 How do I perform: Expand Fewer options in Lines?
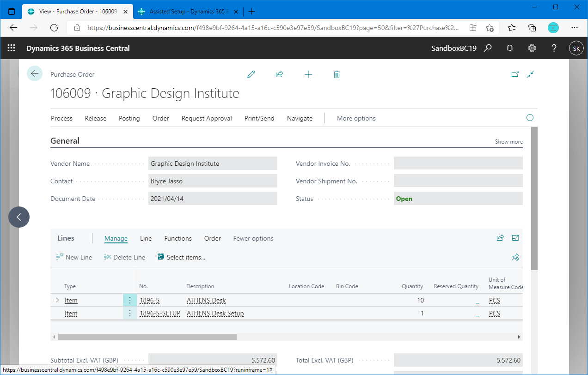tap(253, 238)
